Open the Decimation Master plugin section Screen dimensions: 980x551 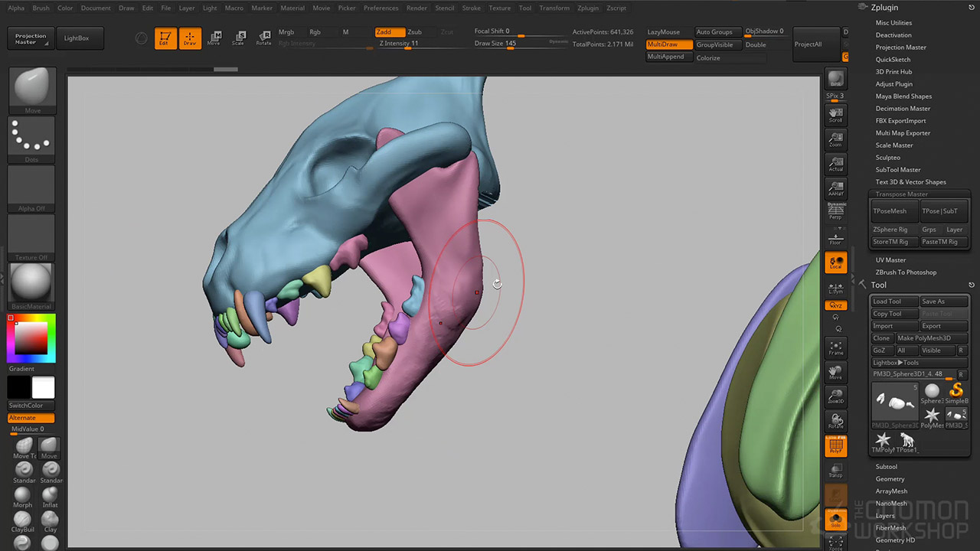[903, 109]
